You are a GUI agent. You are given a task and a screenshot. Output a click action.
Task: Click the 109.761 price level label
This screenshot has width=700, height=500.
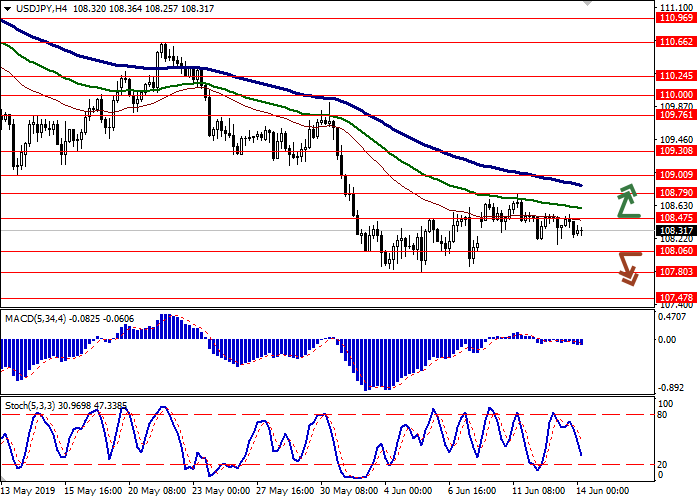[x=675, y=115]
